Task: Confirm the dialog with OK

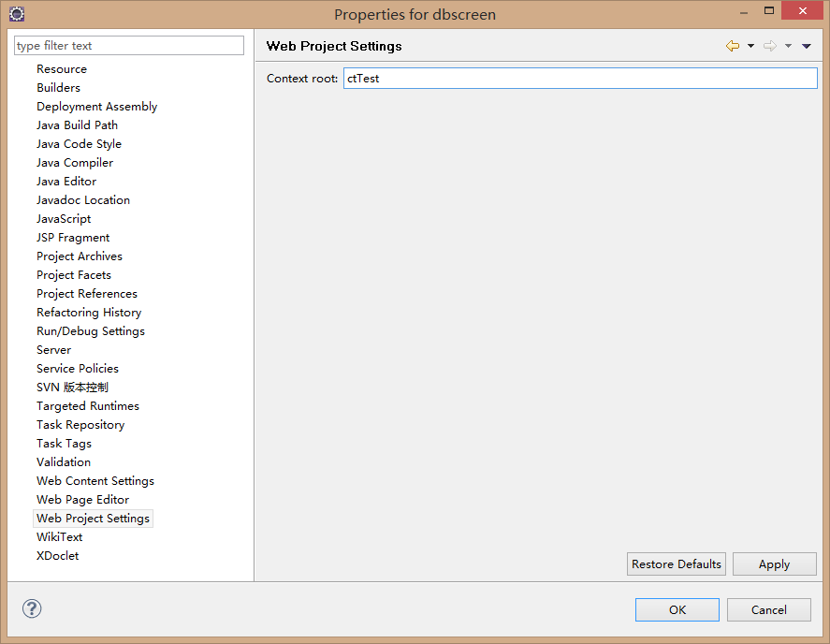Action: (x=677, y=609)
